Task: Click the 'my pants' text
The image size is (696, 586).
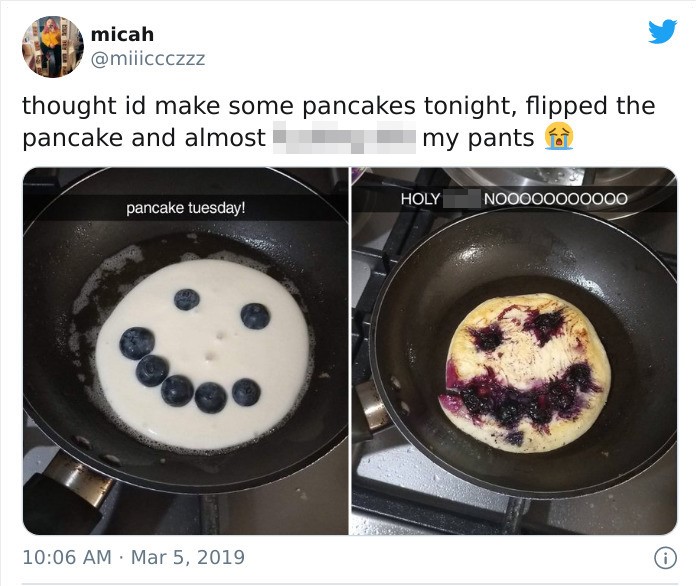Action: click(478, 138)
